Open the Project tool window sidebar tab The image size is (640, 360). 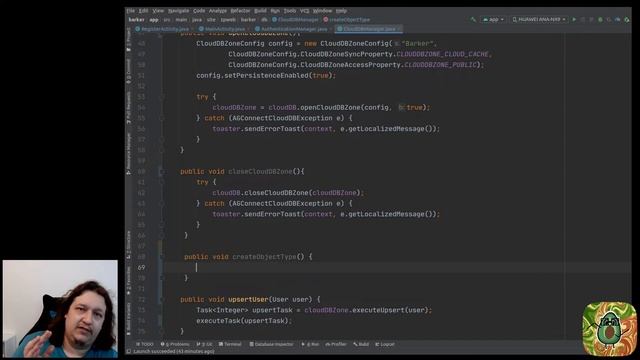tap(129, 39)
